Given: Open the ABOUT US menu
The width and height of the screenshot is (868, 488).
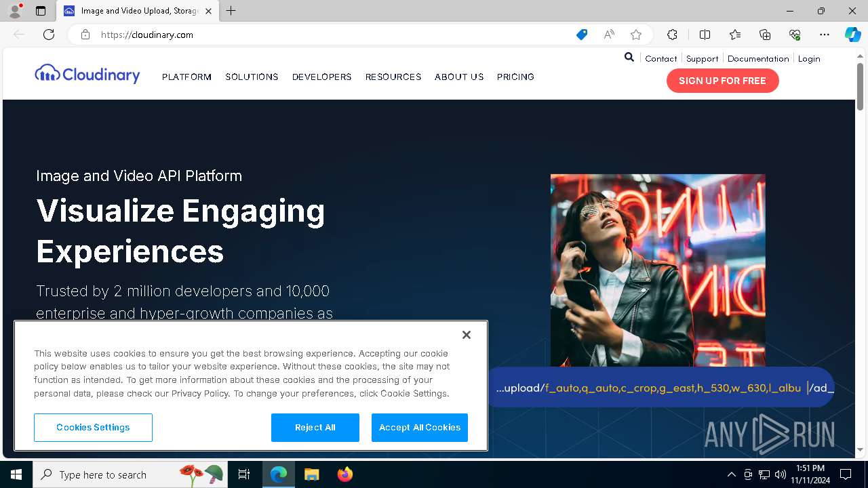Looking at the screenshot, I should click(x=459, y=77).
